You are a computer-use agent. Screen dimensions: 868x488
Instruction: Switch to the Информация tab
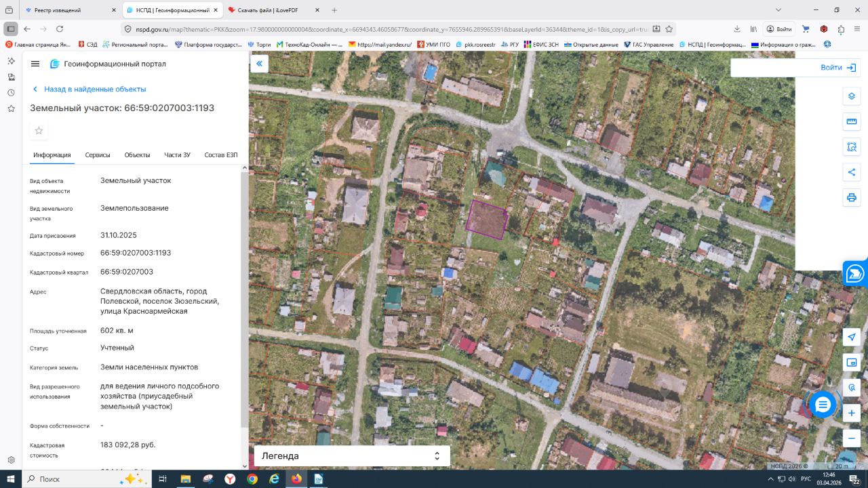(52, 155)
